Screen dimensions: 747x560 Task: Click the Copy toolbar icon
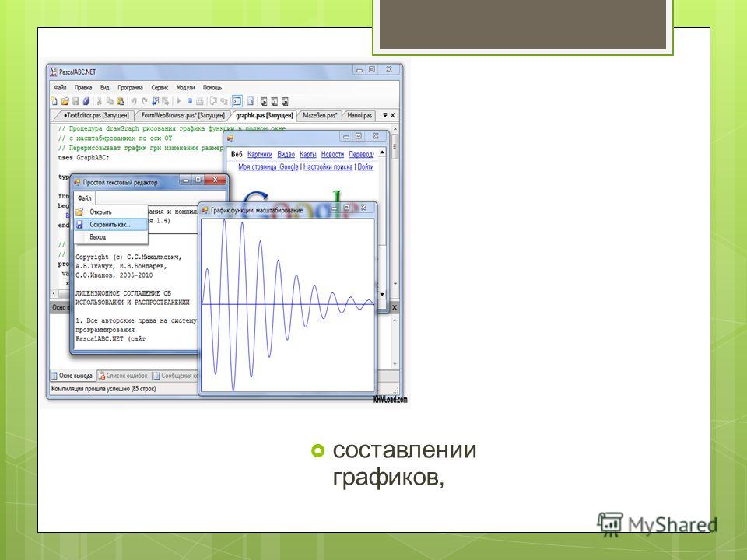click(x=110, y=101)
